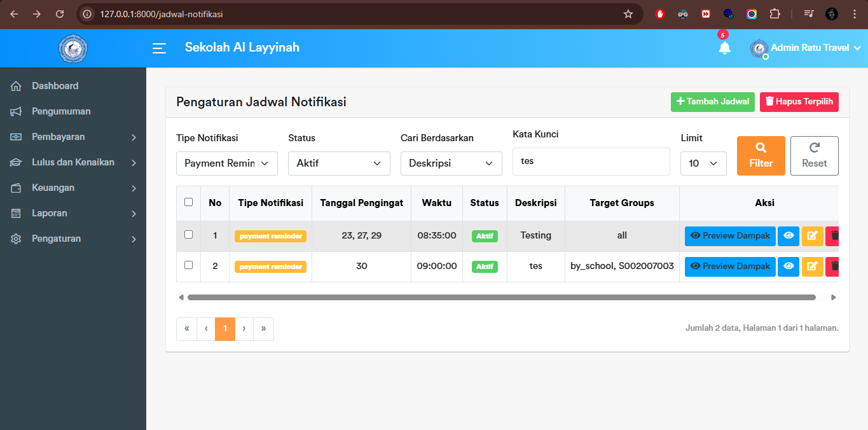Check the checkbox for row 2

coord(188,266)
